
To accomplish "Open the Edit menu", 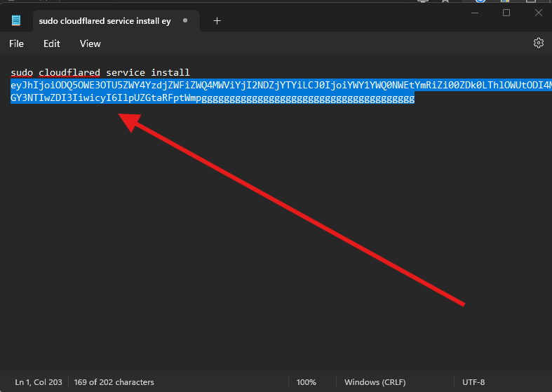I will coord(52,43).
